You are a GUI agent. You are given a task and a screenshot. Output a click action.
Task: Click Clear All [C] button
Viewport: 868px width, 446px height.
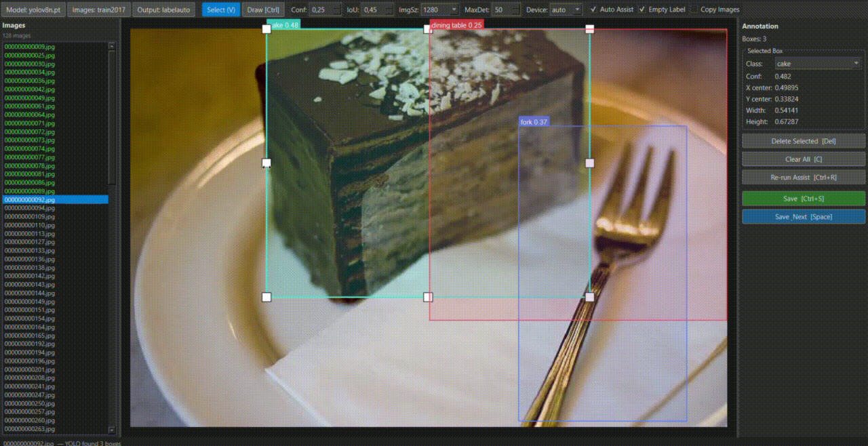click(x=804, y=159)
